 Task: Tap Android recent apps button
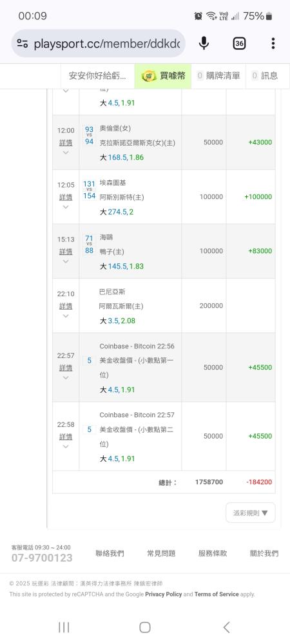(64, 627)
